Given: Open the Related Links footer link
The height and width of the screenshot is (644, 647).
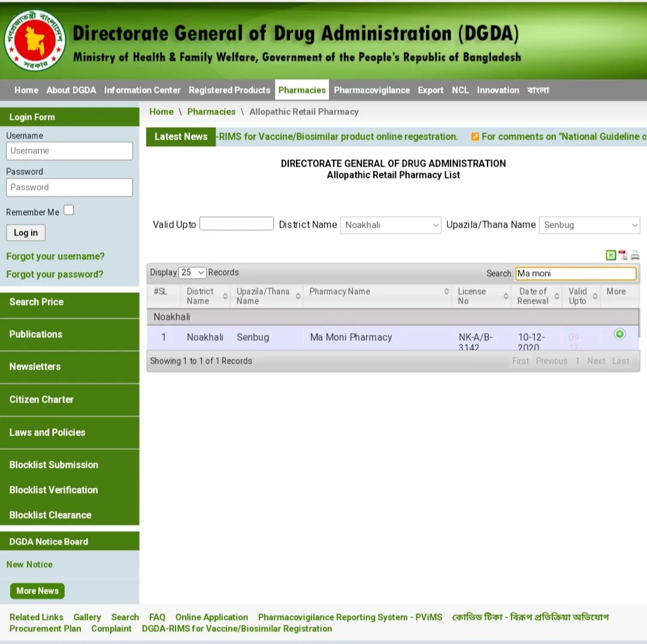Looking at the screenshot, I should coord(37,617).
